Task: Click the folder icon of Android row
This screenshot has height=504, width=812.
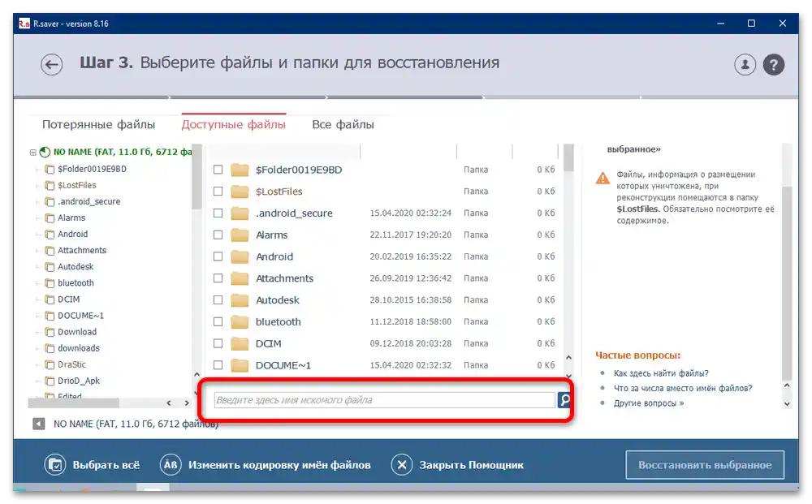Action: point(240,256)
